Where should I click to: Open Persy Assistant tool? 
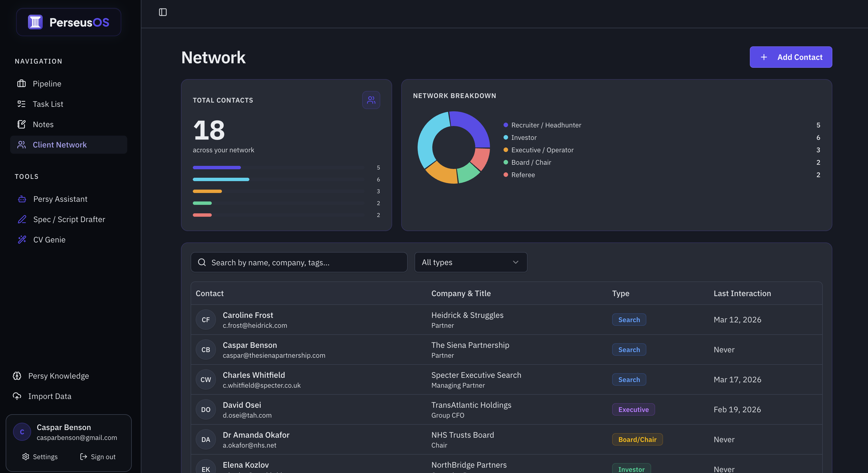(69, 199)
